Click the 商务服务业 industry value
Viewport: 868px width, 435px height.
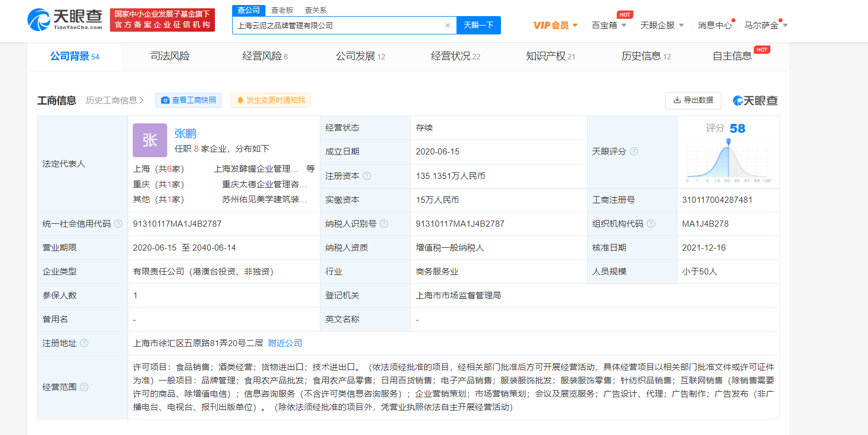pos(437,272)
